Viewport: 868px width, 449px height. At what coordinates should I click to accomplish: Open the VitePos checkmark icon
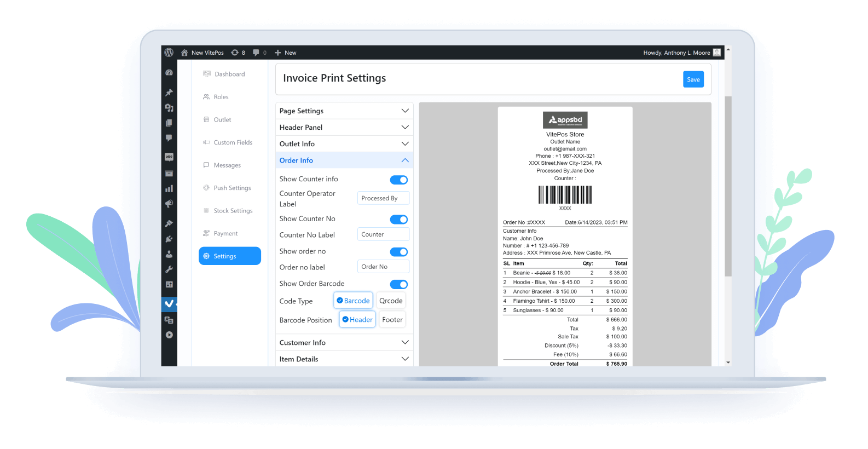(169, 303)
